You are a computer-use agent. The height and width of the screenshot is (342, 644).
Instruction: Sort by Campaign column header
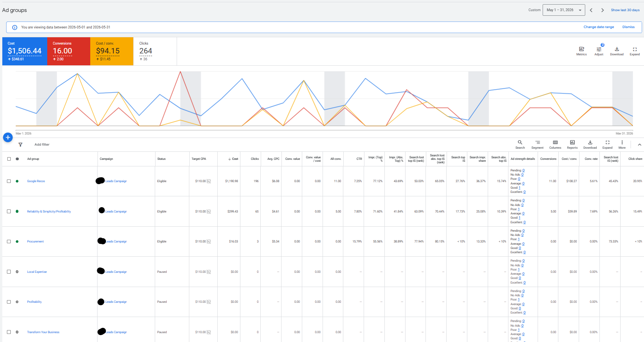click(106, 159)
